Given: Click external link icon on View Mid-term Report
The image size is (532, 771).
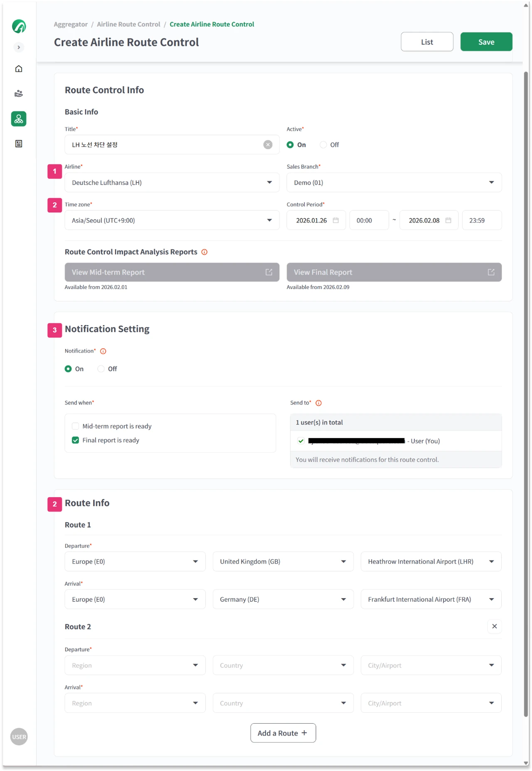Looking at the screenshot, I should pyautogui.click(x=269, y=272).
